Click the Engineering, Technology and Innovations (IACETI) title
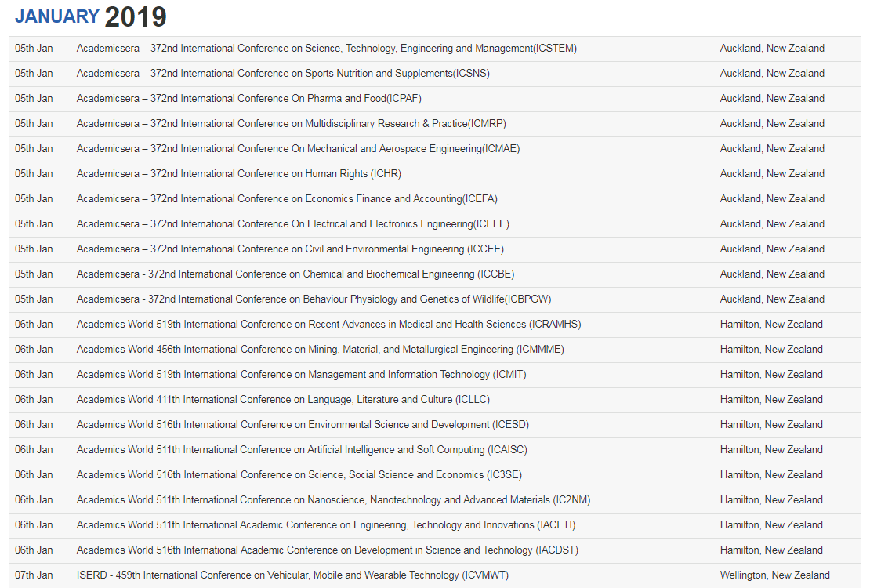Image resolution: width=870 pixels, height=588 pixels. (326, 524)
